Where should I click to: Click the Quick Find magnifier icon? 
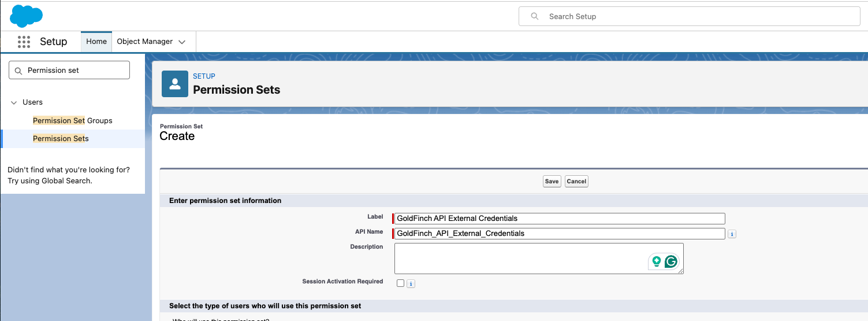coord(18,71)
